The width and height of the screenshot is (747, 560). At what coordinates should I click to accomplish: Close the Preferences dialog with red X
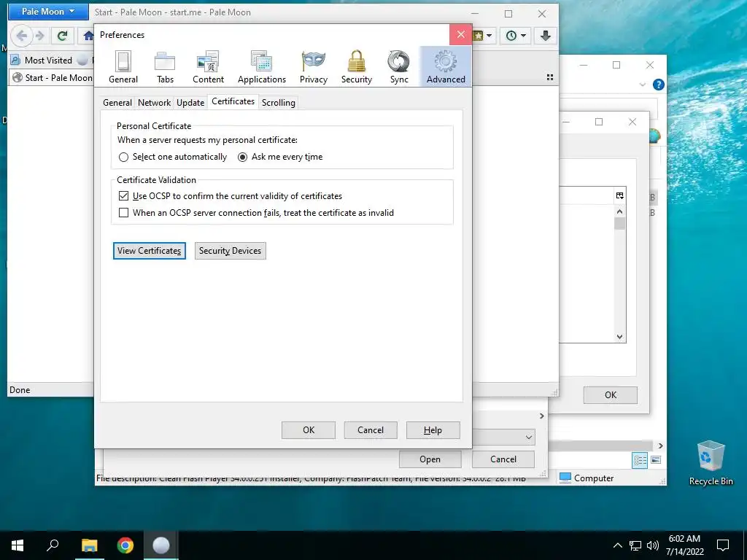(461, 34)
